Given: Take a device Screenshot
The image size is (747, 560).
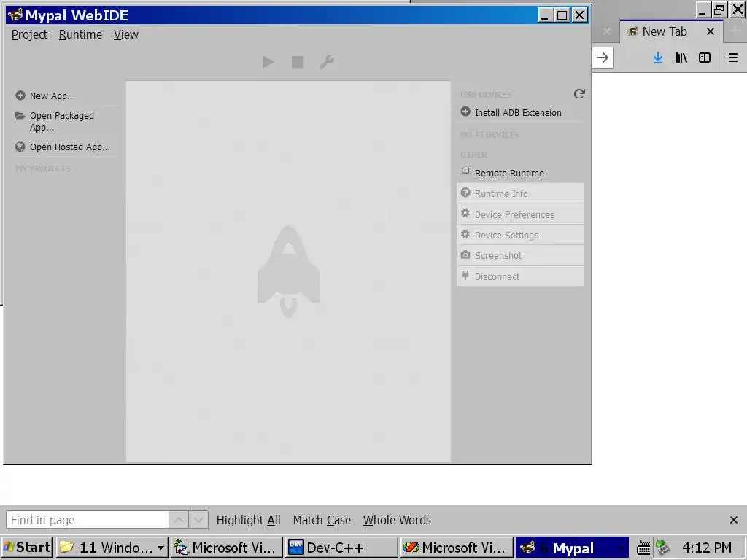Looking at the screenshot, I should coord(519,255).
